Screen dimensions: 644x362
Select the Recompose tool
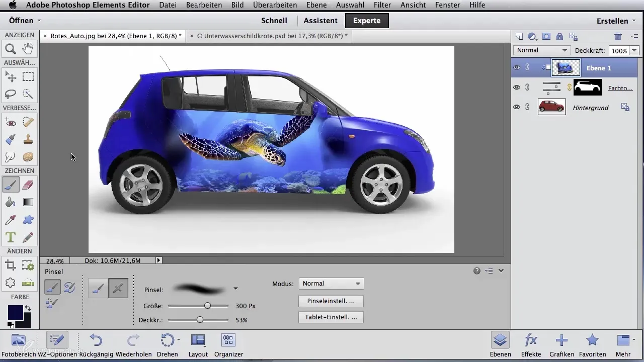pos(28,265)
